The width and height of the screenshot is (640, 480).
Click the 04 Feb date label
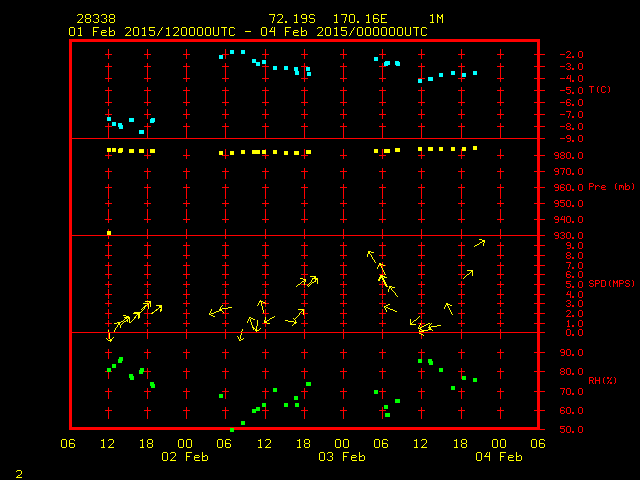[x=498, y=457]
